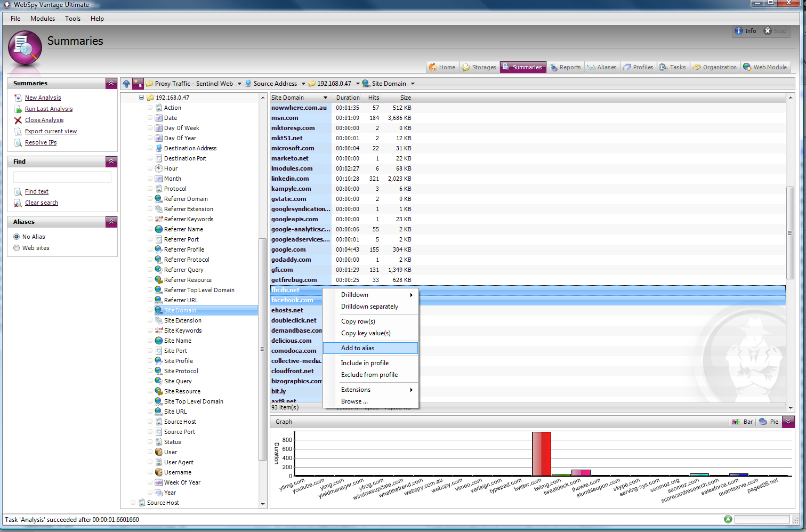Collapse the 192.168.0.47 tree node

tap(142, 98)
